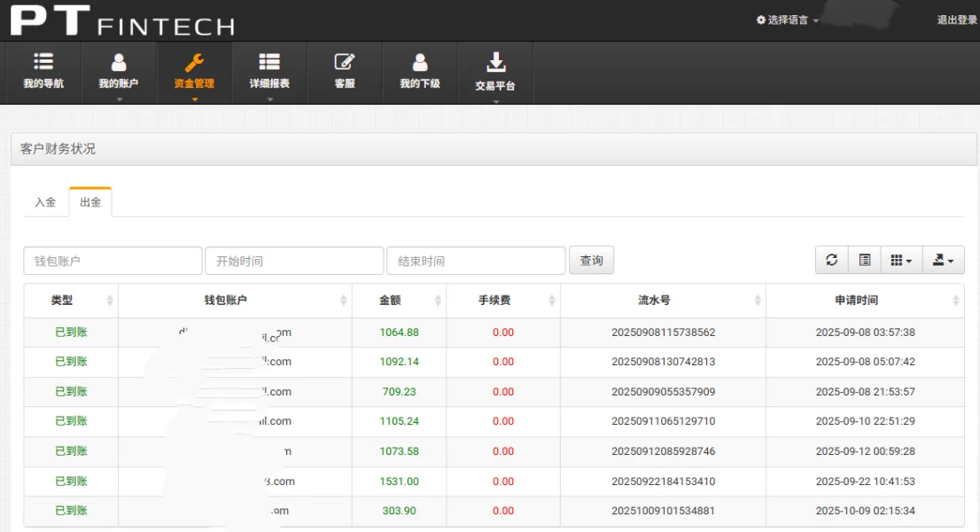The image size is (980, 532).
Task: Open the 选择语言 language dropdown
Action: click(787, 20)
